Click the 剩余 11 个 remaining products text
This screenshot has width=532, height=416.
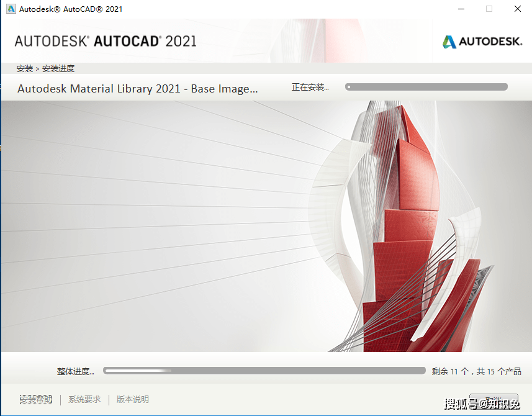(476, 371)
